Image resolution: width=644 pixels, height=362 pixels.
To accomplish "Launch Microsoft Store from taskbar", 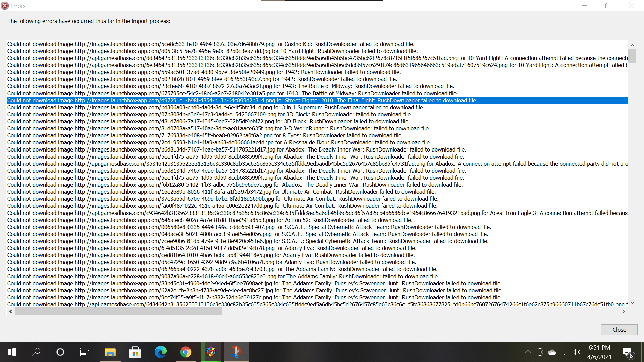I will (135, 352).
